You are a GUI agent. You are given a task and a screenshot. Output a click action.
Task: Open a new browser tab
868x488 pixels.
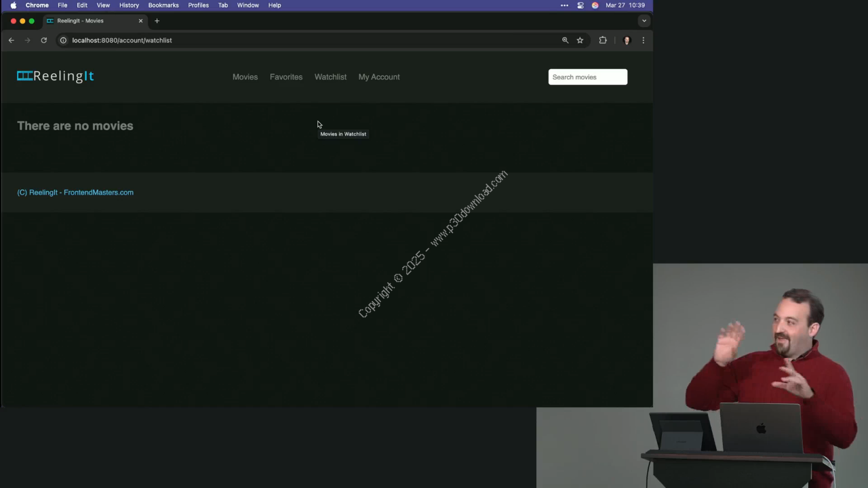coord(157,21)
